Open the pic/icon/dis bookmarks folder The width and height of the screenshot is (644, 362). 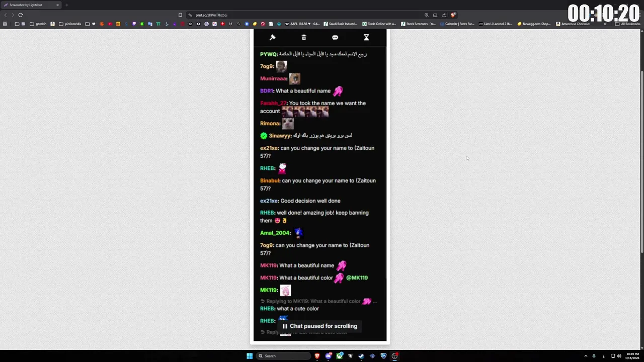pyautogui.click(x=70, y=24)
